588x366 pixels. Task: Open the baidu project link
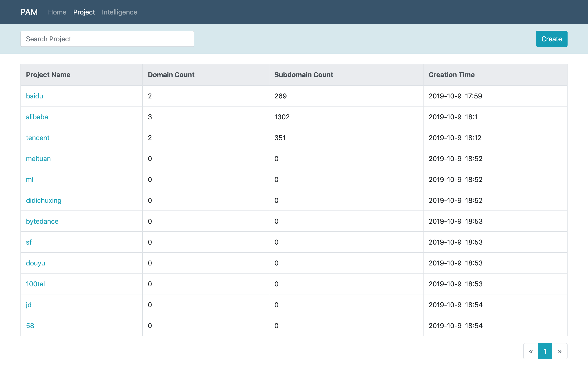pos(34,96)
